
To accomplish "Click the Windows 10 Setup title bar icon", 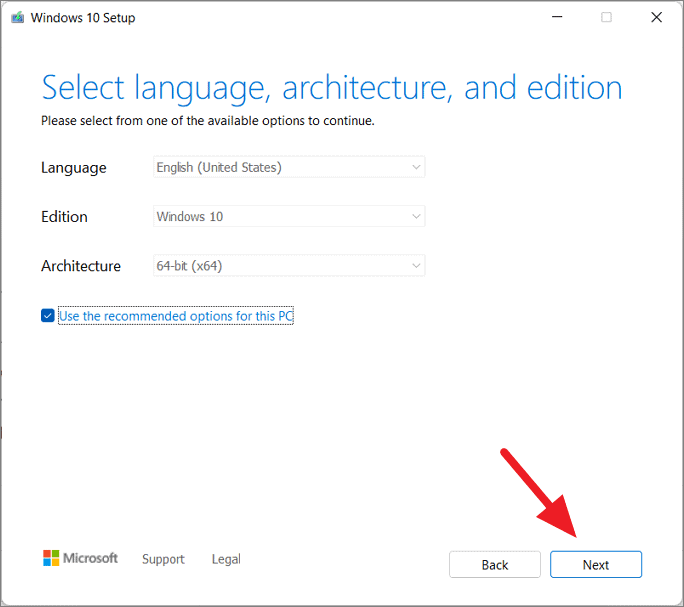I will (17, 18).
